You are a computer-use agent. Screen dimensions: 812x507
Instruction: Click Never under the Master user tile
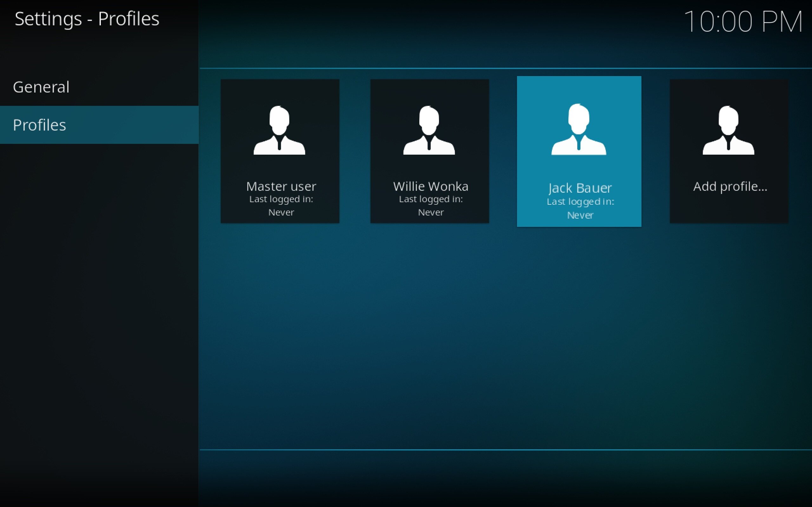tap(281, 212)
